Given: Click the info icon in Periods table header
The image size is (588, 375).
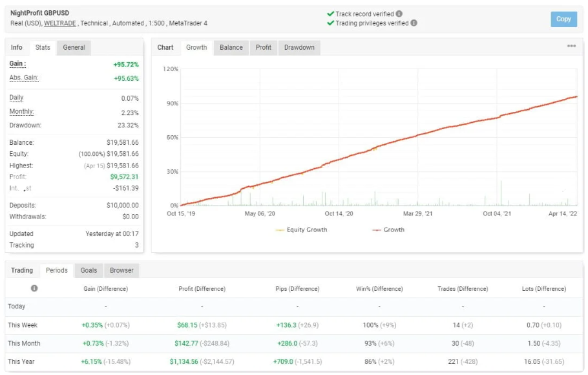Looking at the screenshot, I should point(34,289).
